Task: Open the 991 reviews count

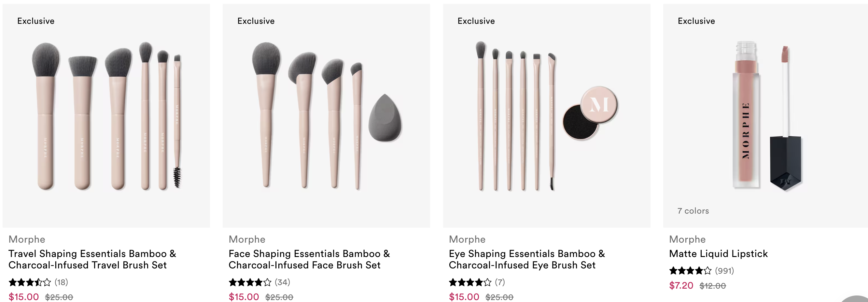Action: click(724, 271)
